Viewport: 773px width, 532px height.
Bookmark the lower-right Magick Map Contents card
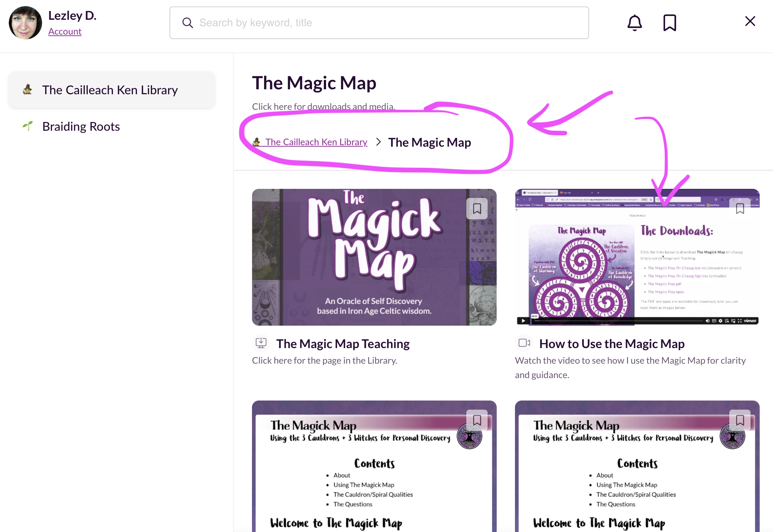click(740, 420)
